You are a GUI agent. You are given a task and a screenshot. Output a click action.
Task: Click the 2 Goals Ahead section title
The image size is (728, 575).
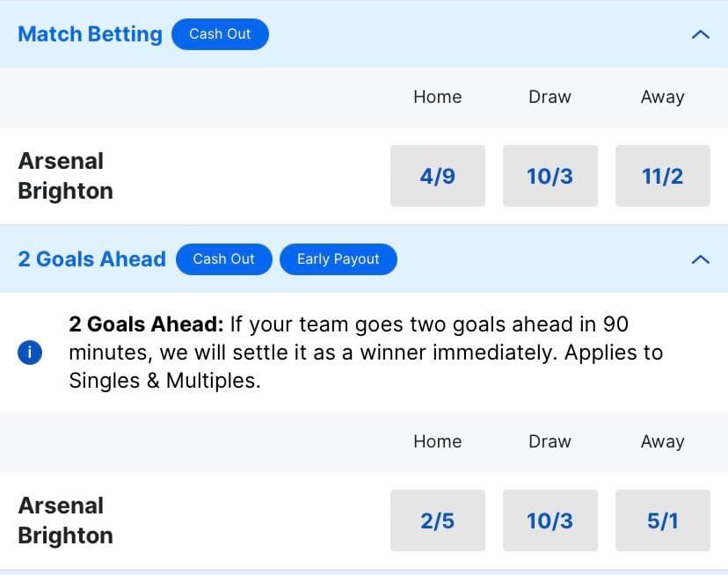coord(92,259)
